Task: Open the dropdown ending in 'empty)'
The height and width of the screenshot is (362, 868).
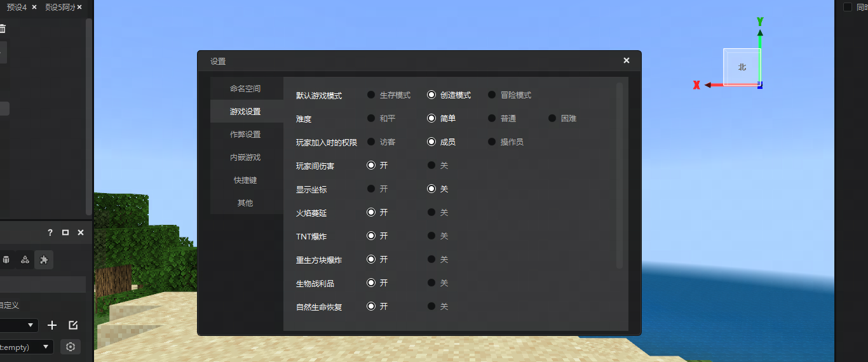Action: pyautogui.click(x=27, y=347)
